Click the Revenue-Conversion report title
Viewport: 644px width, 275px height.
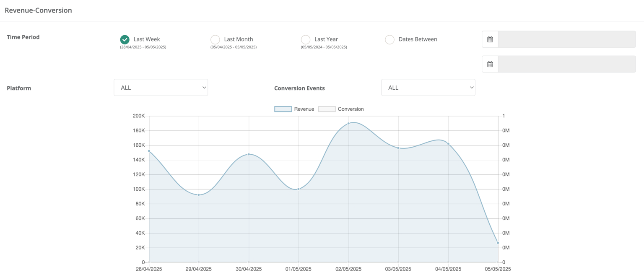pyautogui.click(x=38, y=10)
